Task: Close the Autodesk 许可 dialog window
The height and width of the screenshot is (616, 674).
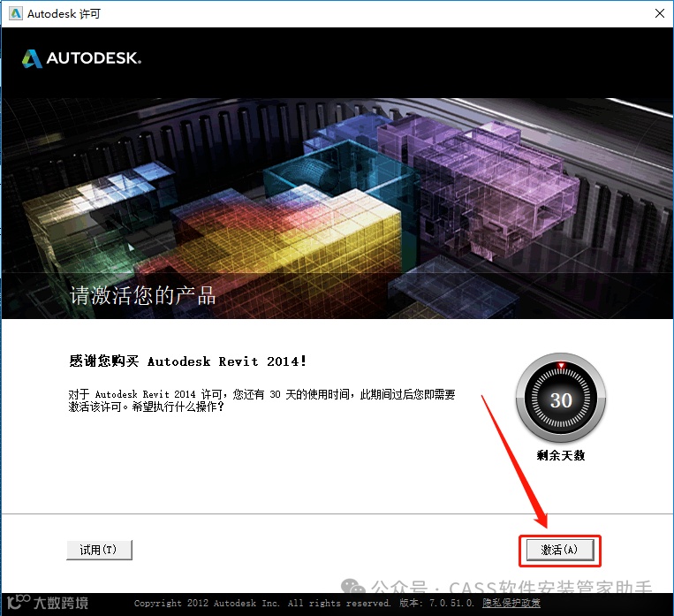Action: pos(660,14)
